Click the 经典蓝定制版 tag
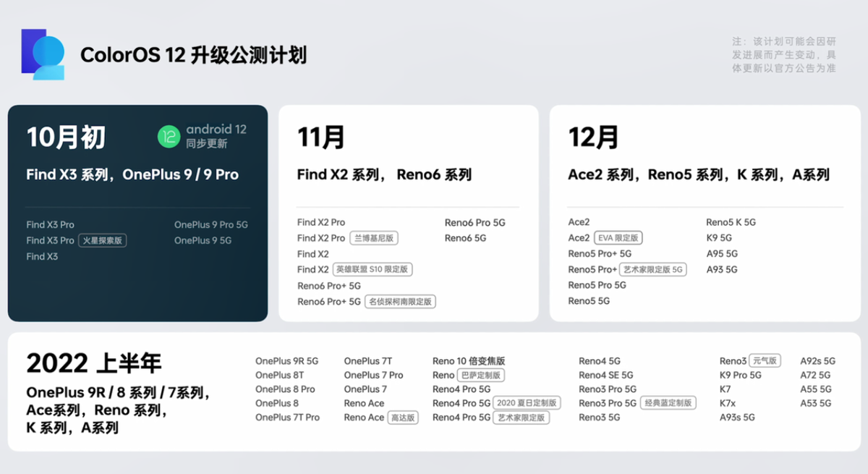The height and width of the screenshot is (474, 868). (668, 403)
